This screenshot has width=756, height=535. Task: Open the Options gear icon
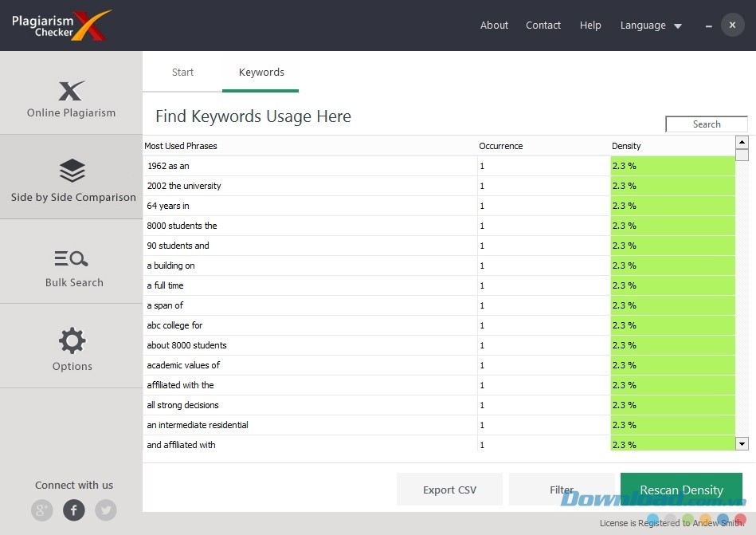tap(72, 340)
